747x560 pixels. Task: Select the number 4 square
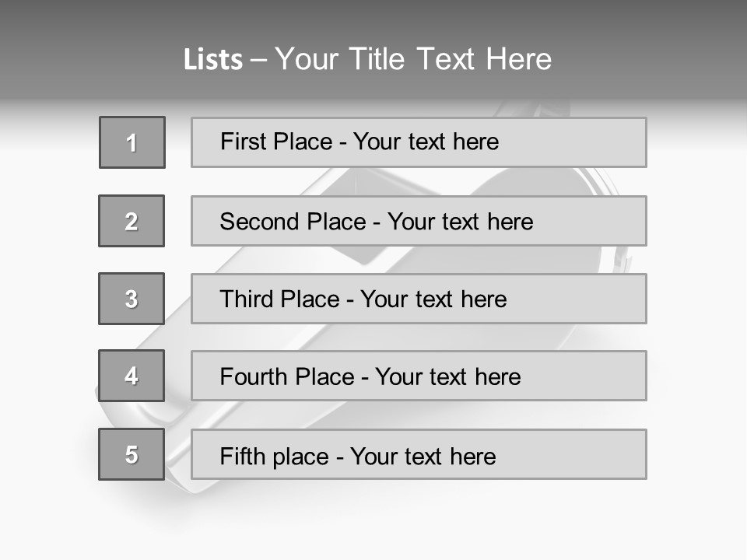132,376
